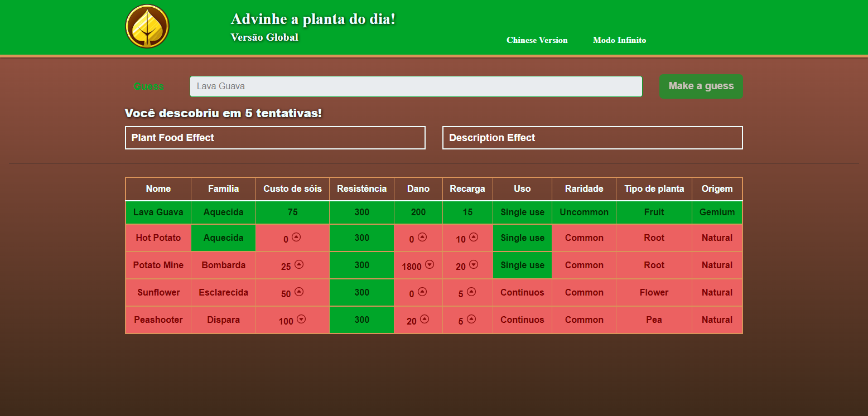Click the up arrow beside Potato Mine's cost 25

coord(299,264)
